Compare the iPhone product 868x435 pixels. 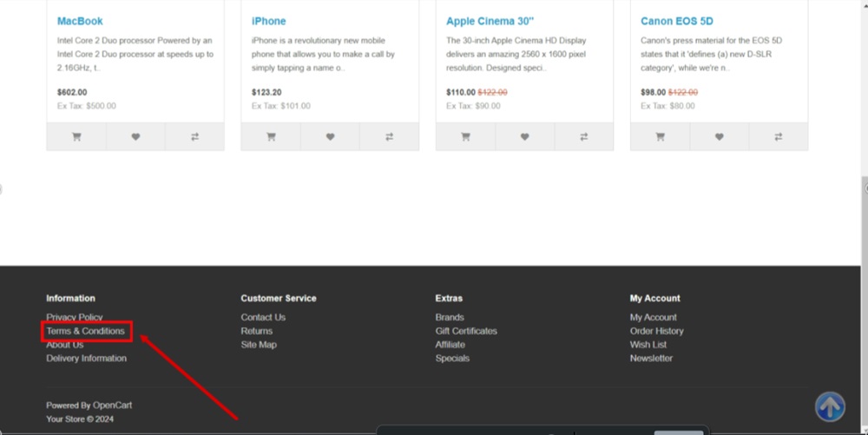(x=389, y=136)
